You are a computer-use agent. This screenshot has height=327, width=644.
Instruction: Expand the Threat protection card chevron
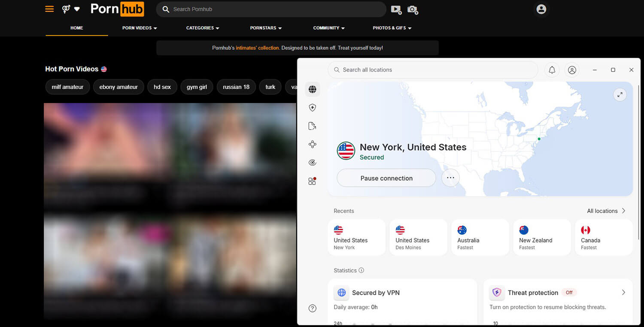point(623,292)
